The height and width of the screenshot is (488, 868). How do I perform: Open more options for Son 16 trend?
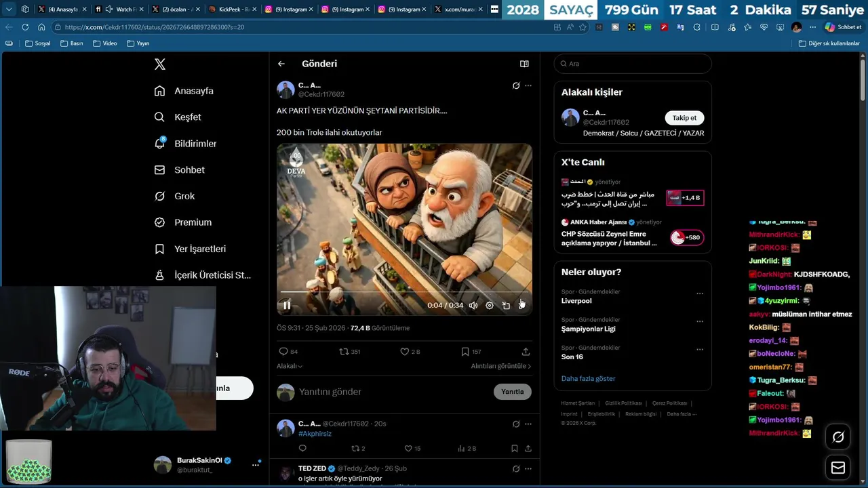click(x=700, y=350)
